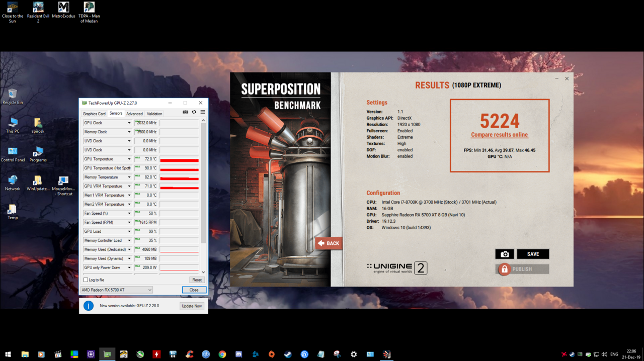Click the Superposition camera screenshot button
Image resolution: width=644 pixels, height=361 pixels.
(x=505, y=254)
